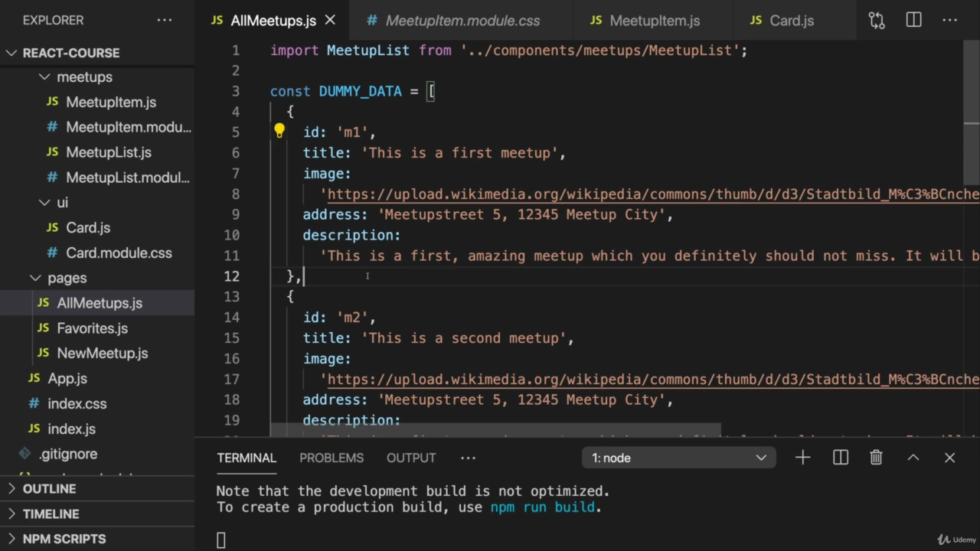Create a new terminal with plus icon
This screenshot has height=551, width=980.
(x=802, y=458)
